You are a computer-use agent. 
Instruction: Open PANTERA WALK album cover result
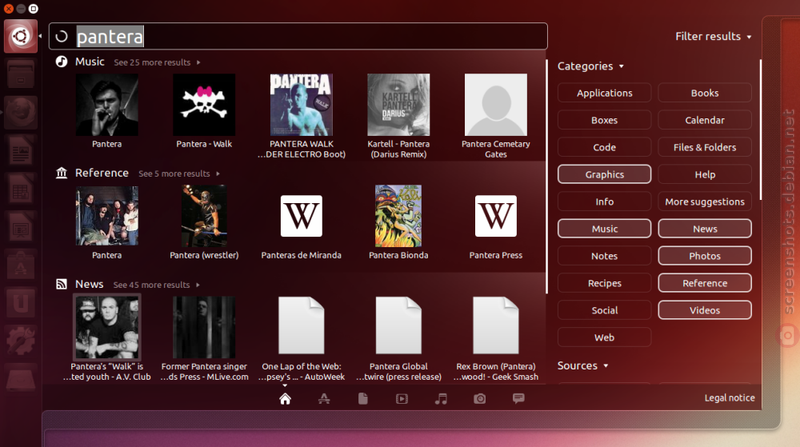pos(302,105)
